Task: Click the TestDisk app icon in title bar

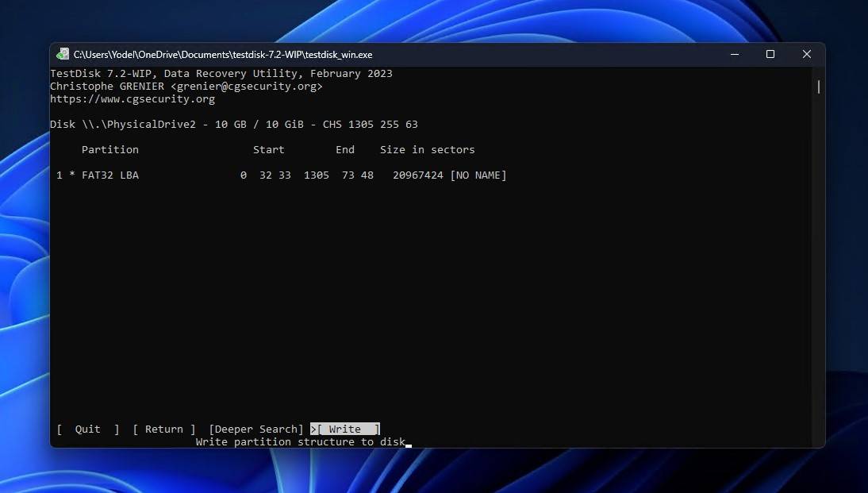Action: tap(63, 54)
